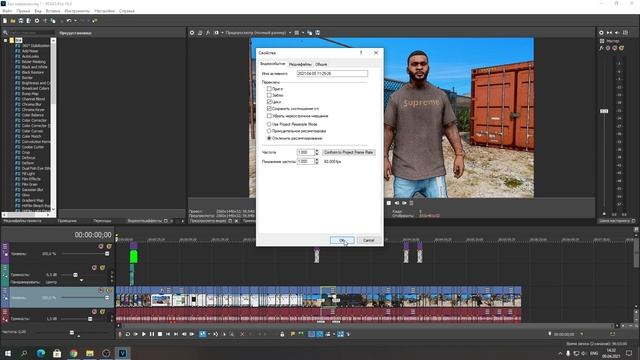Select the Normal edit tool

tap(202, 334)
